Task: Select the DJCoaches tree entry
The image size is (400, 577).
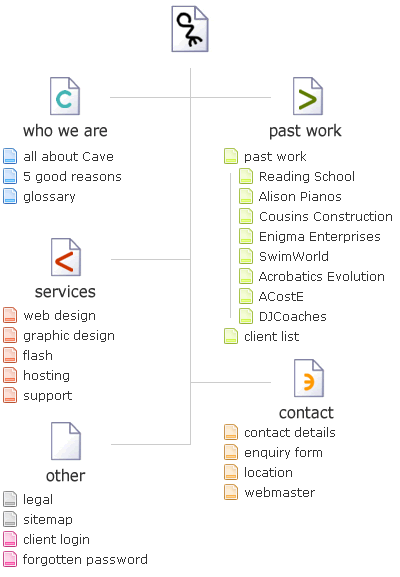Action: pyautogui.click(x=293, y=316)
